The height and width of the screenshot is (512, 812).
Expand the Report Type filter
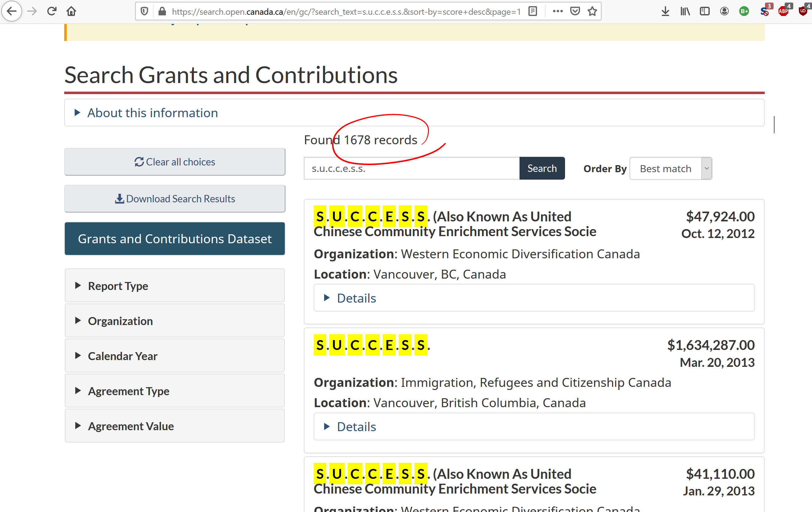coord(175,286)
